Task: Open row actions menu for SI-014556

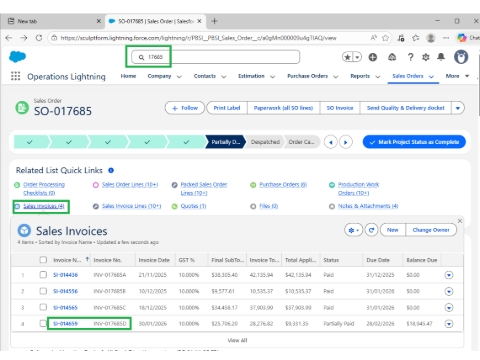Action: 449,291
